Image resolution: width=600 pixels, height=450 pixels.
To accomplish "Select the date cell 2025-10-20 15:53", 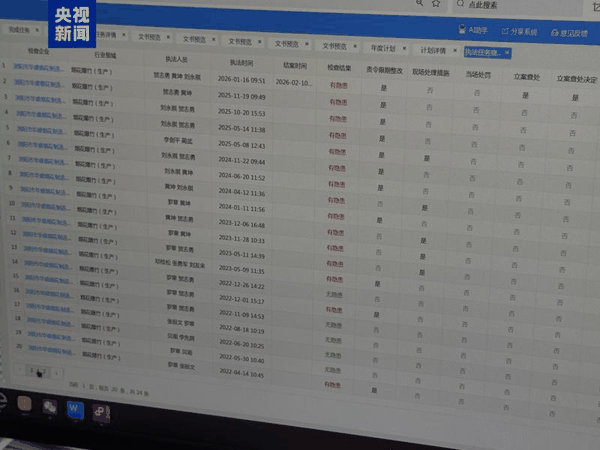I will click(241, 113).
